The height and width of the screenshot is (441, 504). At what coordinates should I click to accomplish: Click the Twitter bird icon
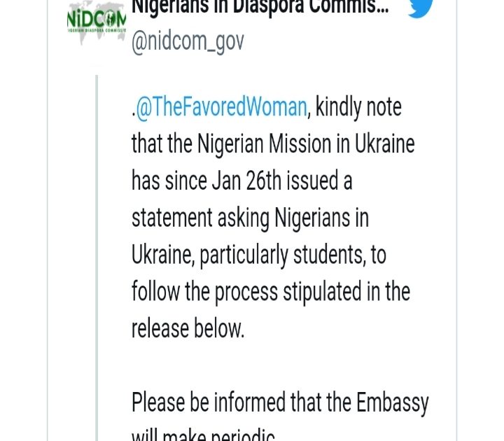[420, 7]
